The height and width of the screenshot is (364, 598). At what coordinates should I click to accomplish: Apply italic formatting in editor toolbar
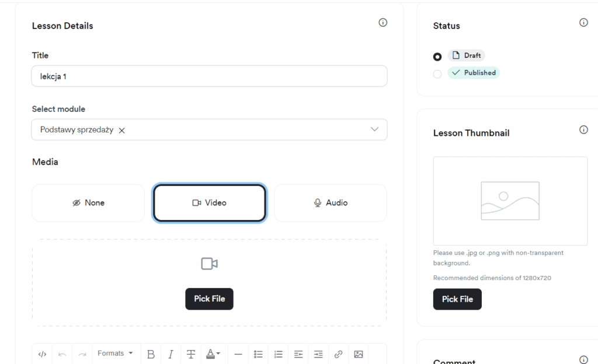tap(171, 354)
